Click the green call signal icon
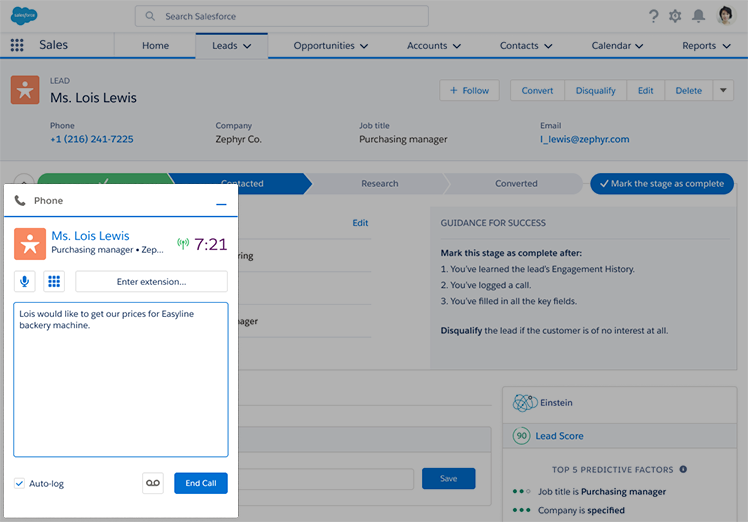748x522 pixels. (x=183, y=244)
